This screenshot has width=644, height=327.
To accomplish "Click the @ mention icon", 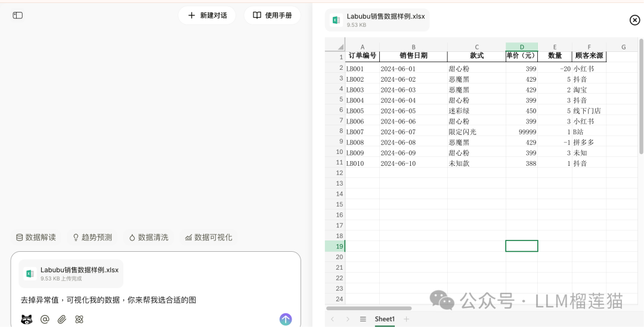I will 45,319.
